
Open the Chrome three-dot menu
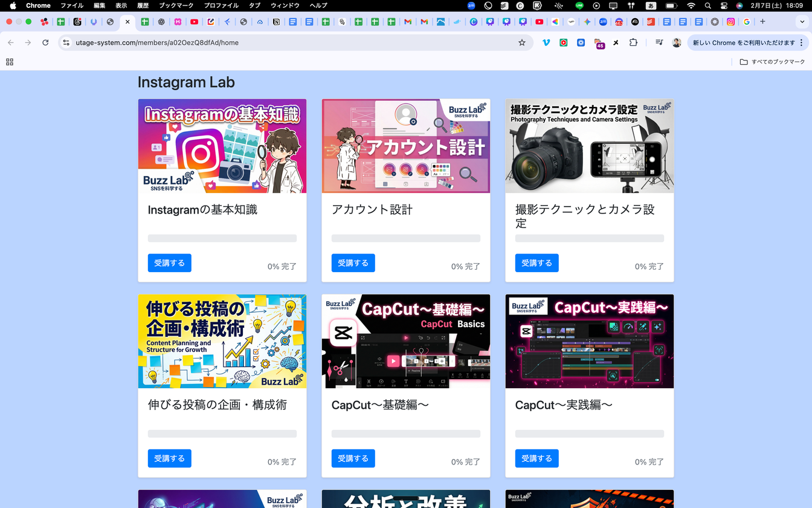tap(802, 43)
